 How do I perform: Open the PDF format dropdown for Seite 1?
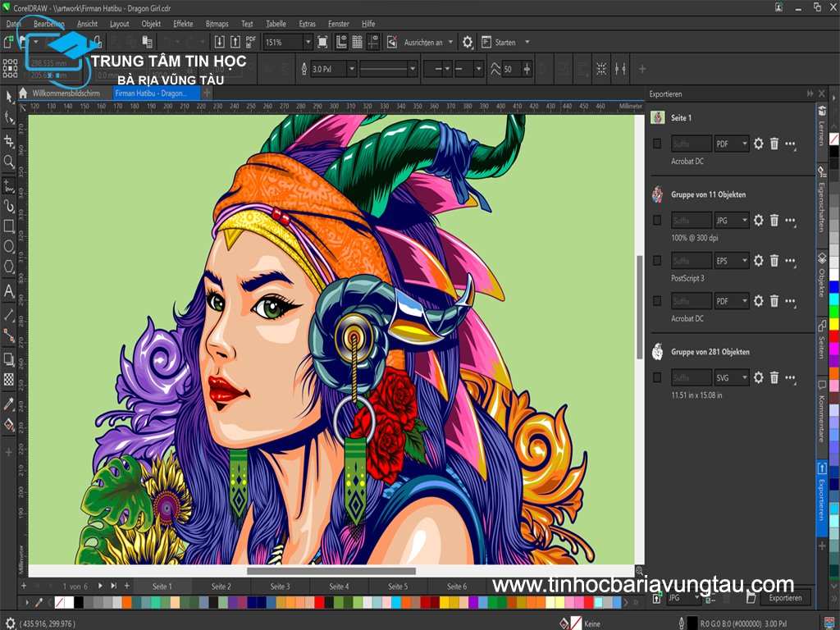(x=732, y=144)
